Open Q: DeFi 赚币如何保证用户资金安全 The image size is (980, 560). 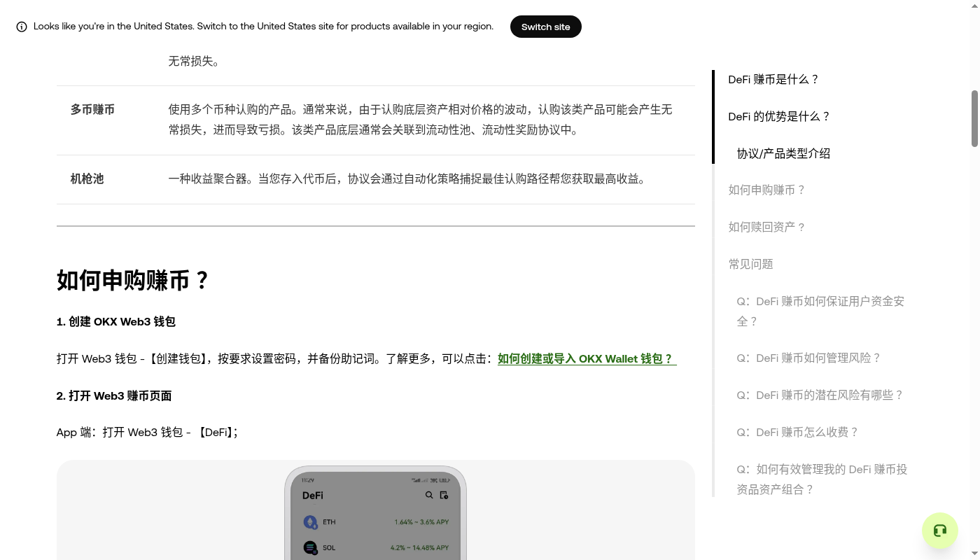820,311
